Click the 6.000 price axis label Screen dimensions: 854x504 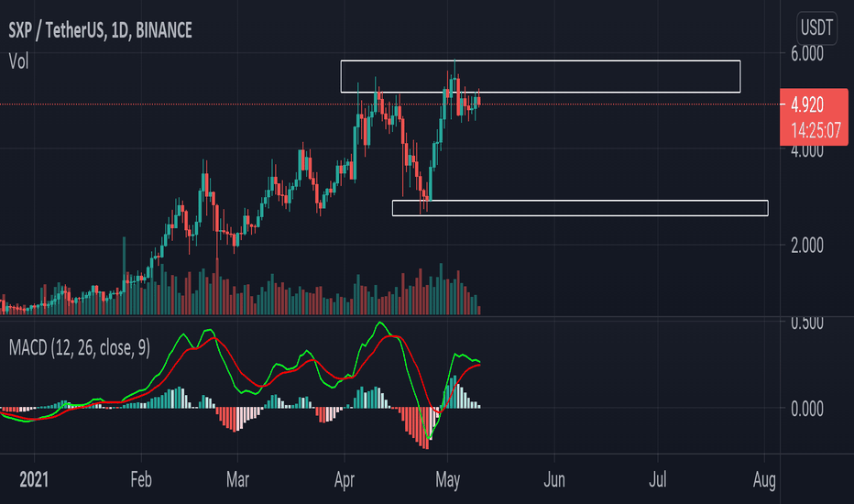807,53
